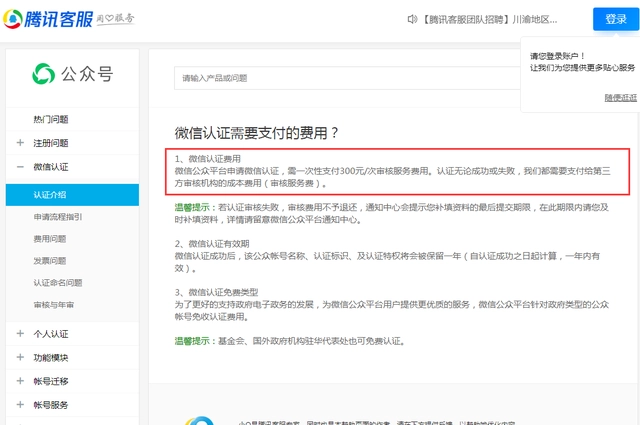Select the 认证介绍 sidebar item
This screenshot has width=640, height=425.
pos(51,194)
